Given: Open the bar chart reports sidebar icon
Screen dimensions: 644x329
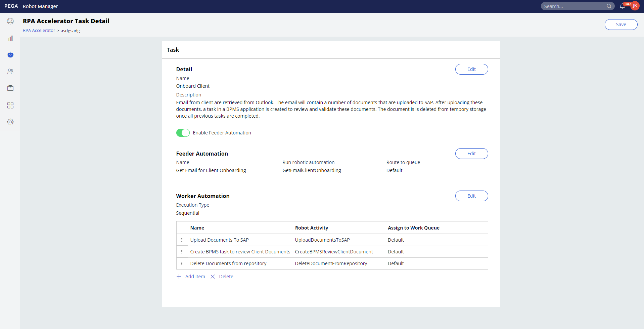Looking at the screenshot, I should [10, 38].
